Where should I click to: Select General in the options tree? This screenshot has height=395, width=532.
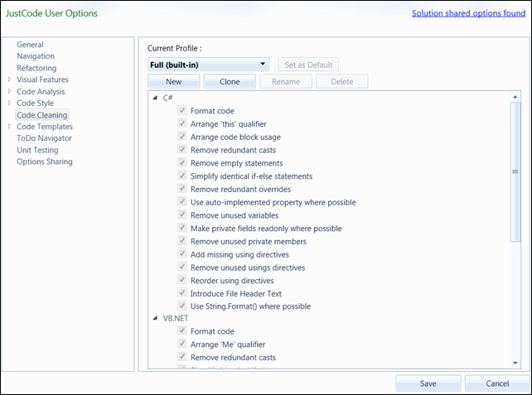[30, 45]
